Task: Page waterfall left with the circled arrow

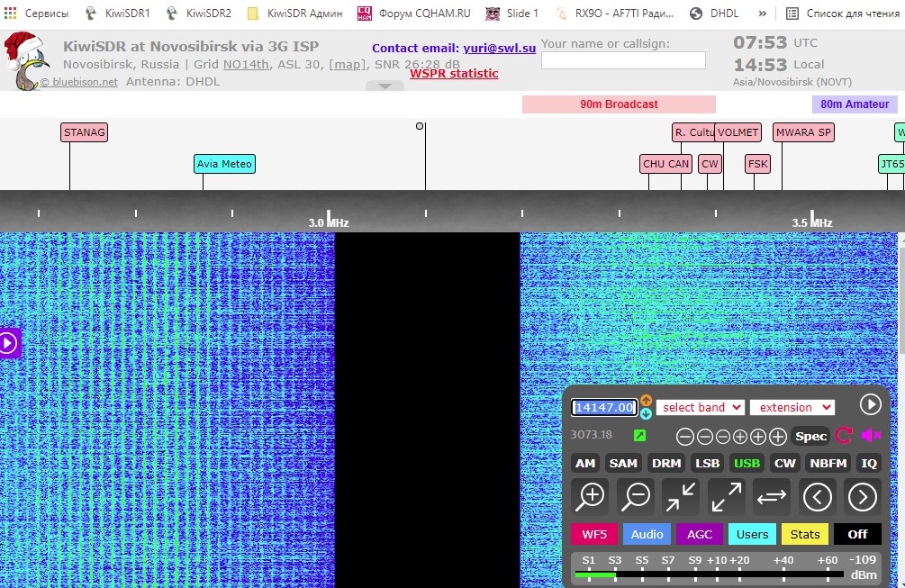Action: [x=818, y=496]
